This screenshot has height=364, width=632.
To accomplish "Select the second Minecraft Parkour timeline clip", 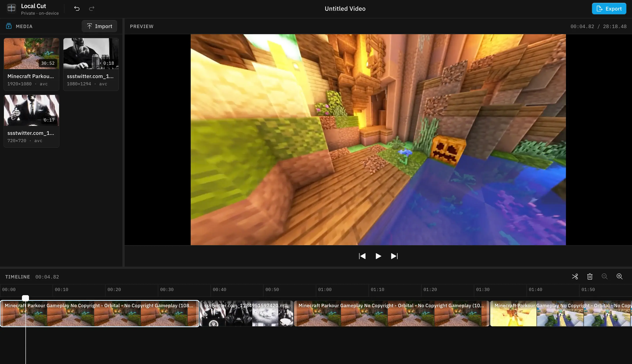I will click(391, 314).
